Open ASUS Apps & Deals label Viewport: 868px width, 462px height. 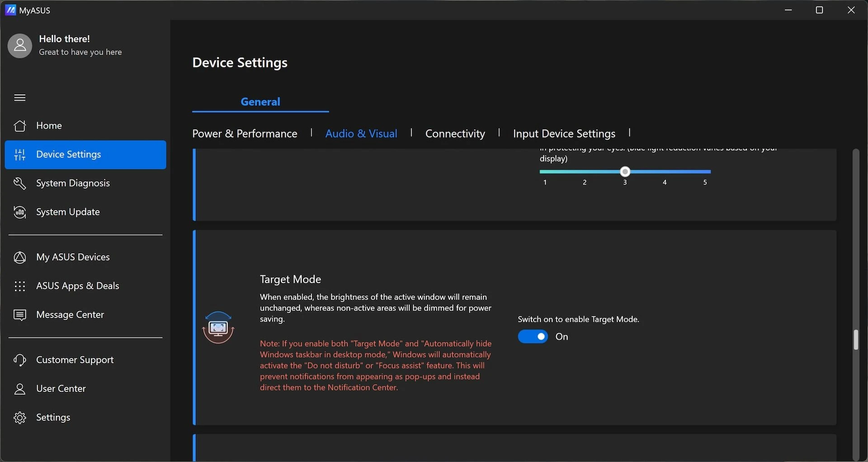click(x=78, y=286)
